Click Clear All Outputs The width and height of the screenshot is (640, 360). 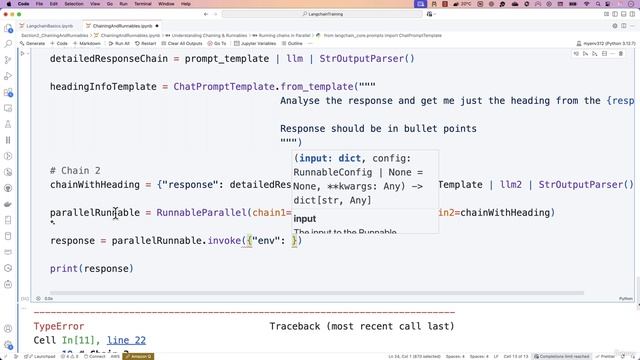pos(182,43)
